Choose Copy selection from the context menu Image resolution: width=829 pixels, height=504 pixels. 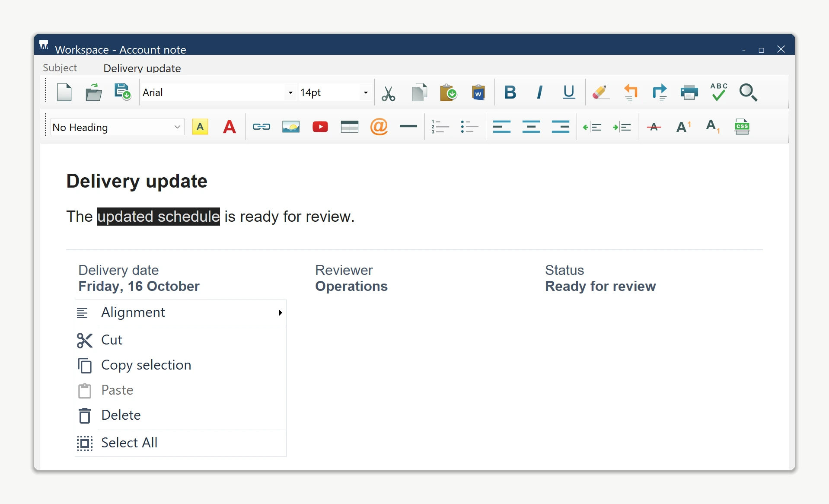pyautogui.click(x=181, y=365)
